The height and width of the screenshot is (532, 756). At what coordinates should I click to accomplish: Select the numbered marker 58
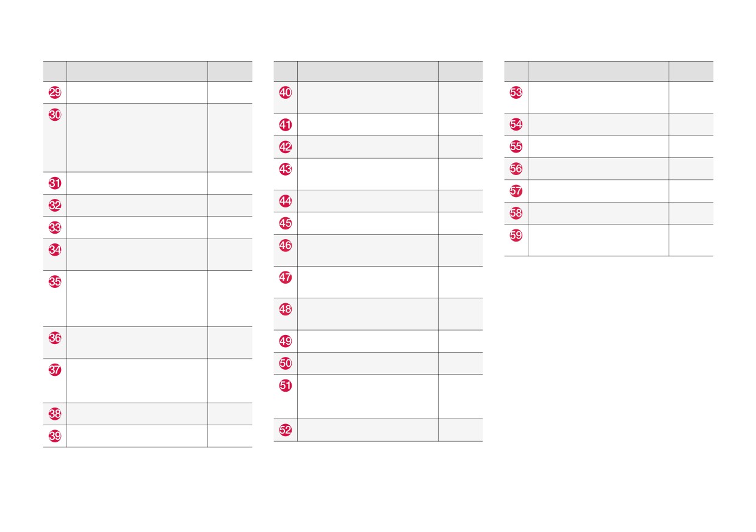tap(516, 213)
